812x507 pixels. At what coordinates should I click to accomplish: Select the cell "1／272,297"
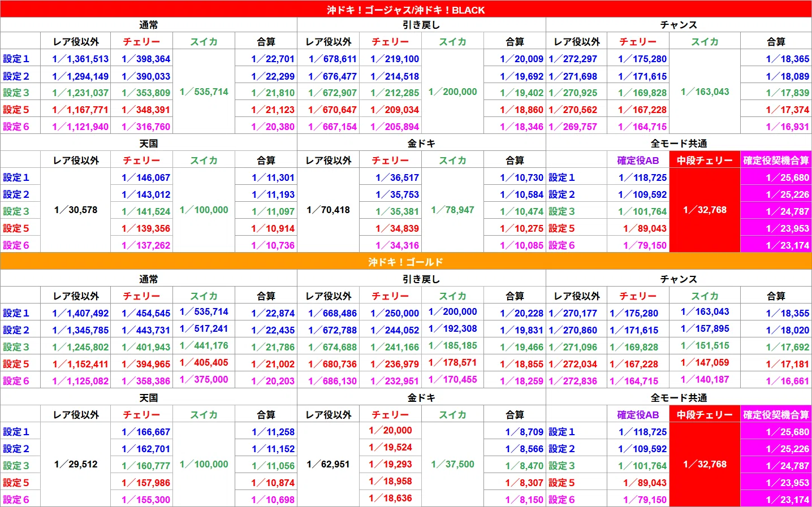tap(577, 58)
